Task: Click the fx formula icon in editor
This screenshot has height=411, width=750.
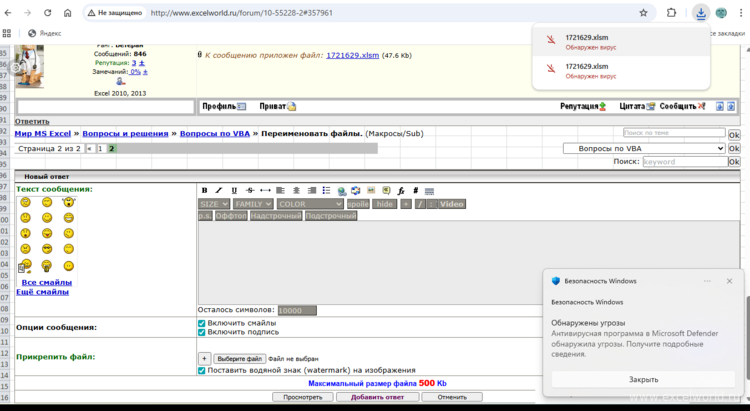Action: click(x=400, y=190)
